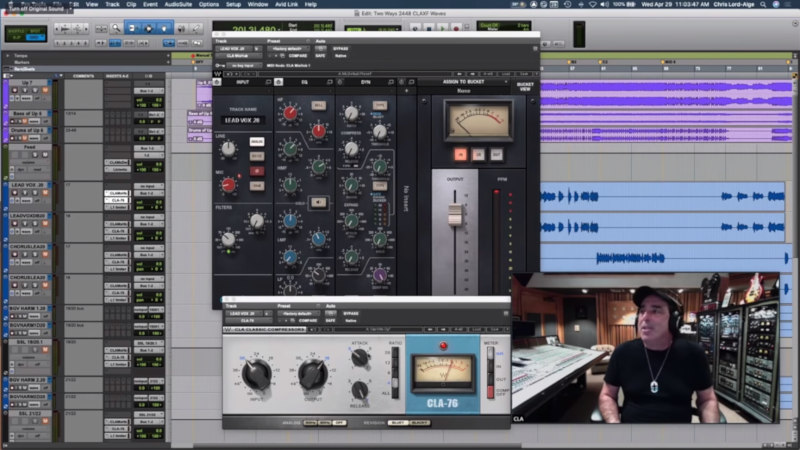Image resolution: width=800 pixels, height=450 pixels.
Task: Toggle the BELL button in MixHub EQ
Action: point(318,106)
